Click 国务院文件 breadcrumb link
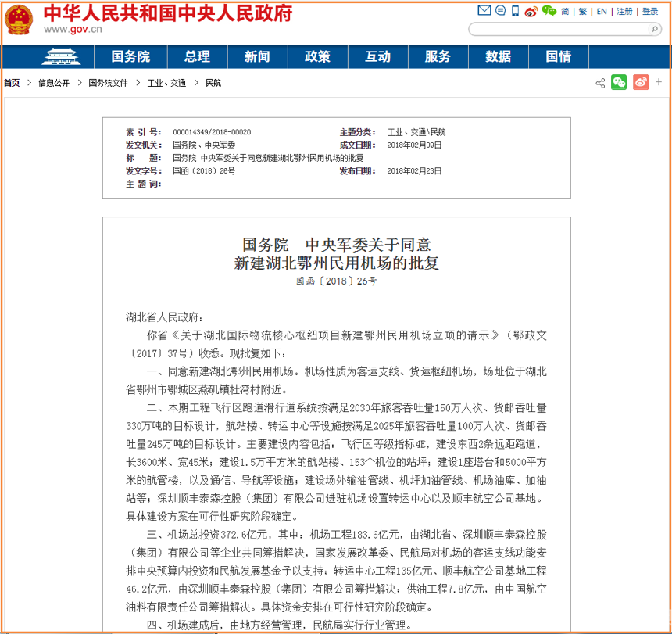 pyautogui.click(x=108, y=83)
